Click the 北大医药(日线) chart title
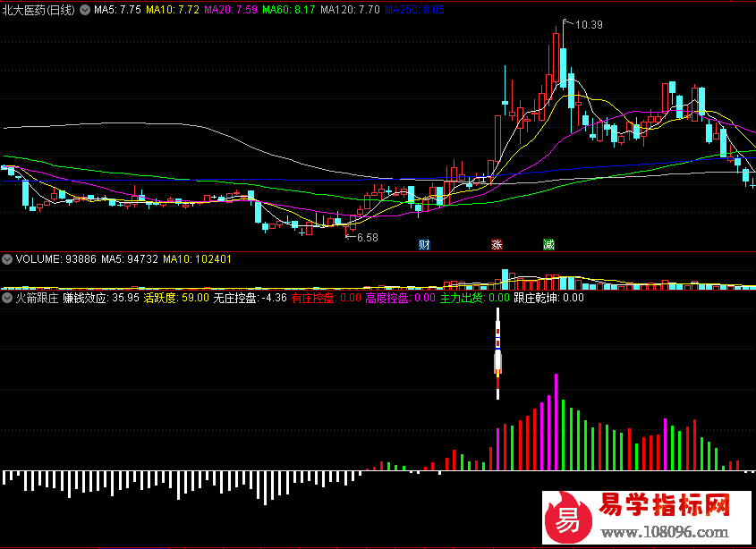 [38, 9]
